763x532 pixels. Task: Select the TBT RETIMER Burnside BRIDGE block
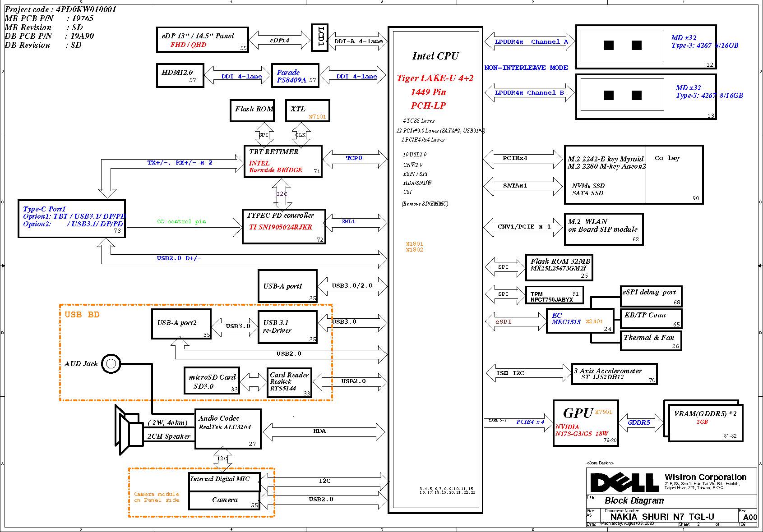pyautogui.click(x=283, y=161)
